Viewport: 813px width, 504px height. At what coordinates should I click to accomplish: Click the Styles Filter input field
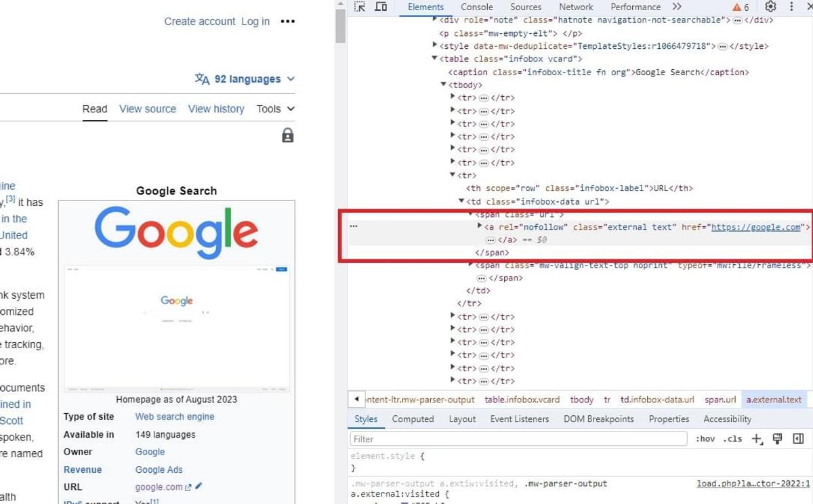(518, 439)
